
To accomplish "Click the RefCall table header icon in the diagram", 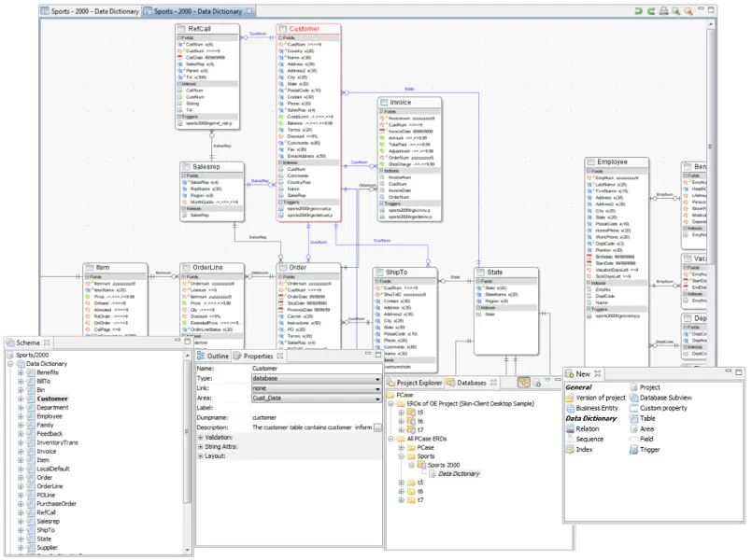I will pyautogui.click(x=182, y=29).
